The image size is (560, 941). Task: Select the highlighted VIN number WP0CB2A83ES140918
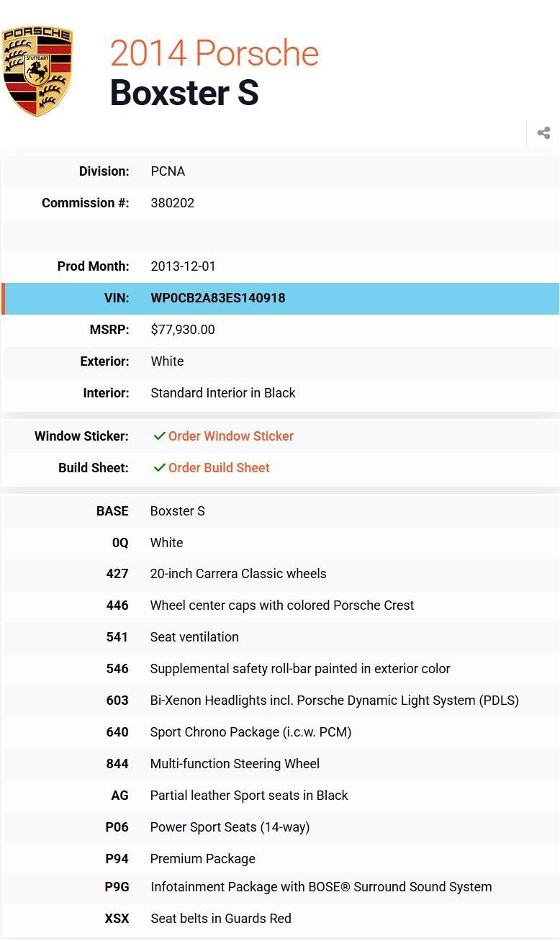[x=217, y=298]
